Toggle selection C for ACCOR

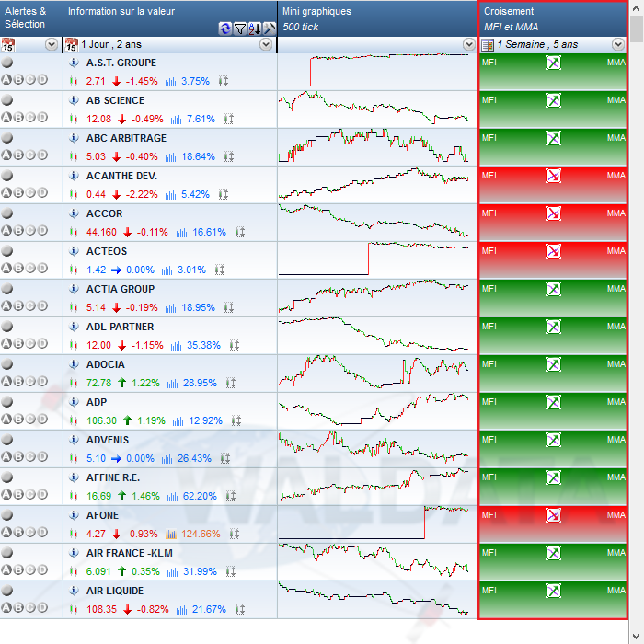tap(30, 230)
